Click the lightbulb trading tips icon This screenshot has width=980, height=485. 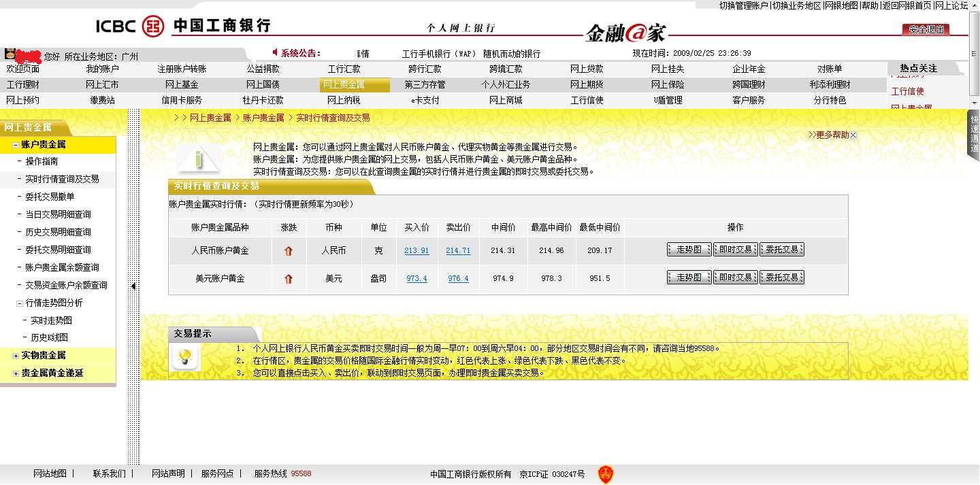point(186,357)
